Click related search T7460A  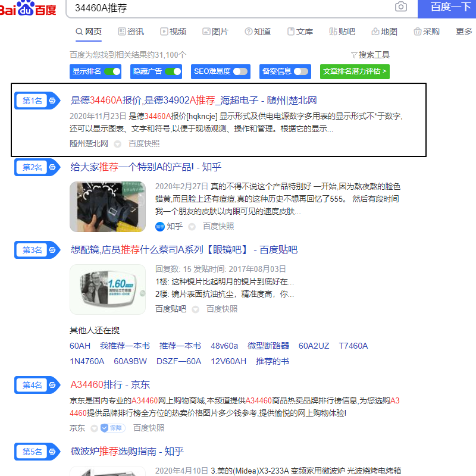pos(353,346)
